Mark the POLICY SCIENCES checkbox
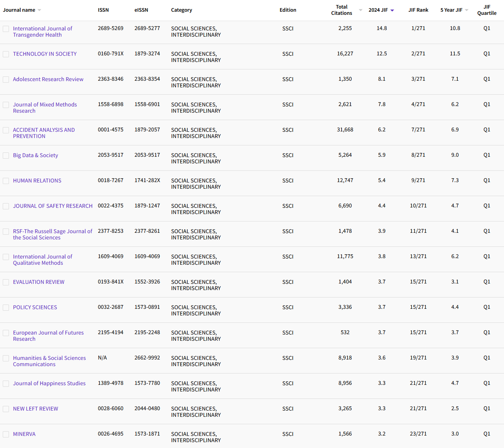The height and width of the screenshot is (448, 504). tap(6, 308)
